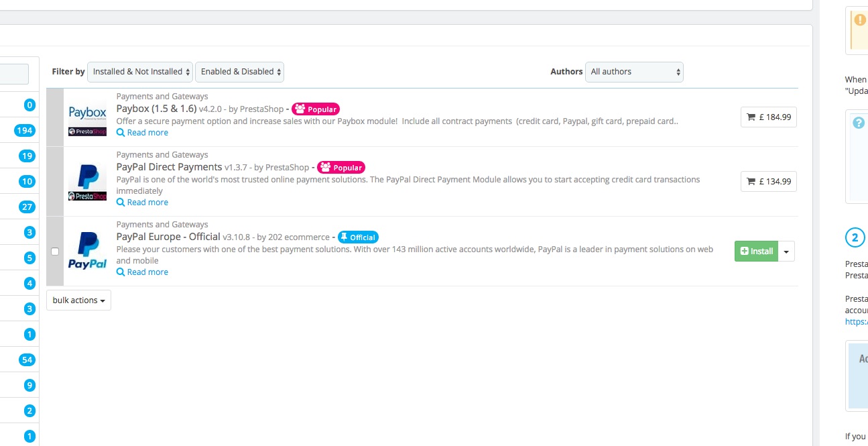Select category with count 194
Image resolution: width=868 pixels, height=446 pixels.
click(25, 131)
